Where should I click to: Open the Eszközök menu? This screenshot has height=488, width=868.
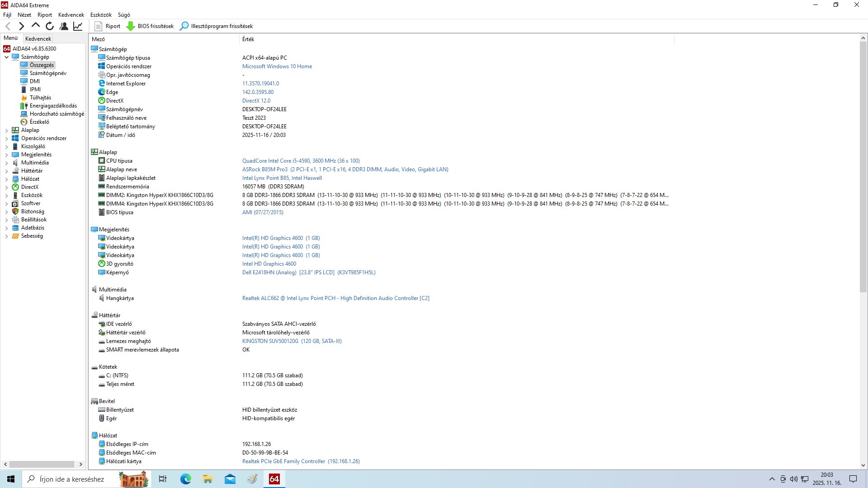click(101, 15)
